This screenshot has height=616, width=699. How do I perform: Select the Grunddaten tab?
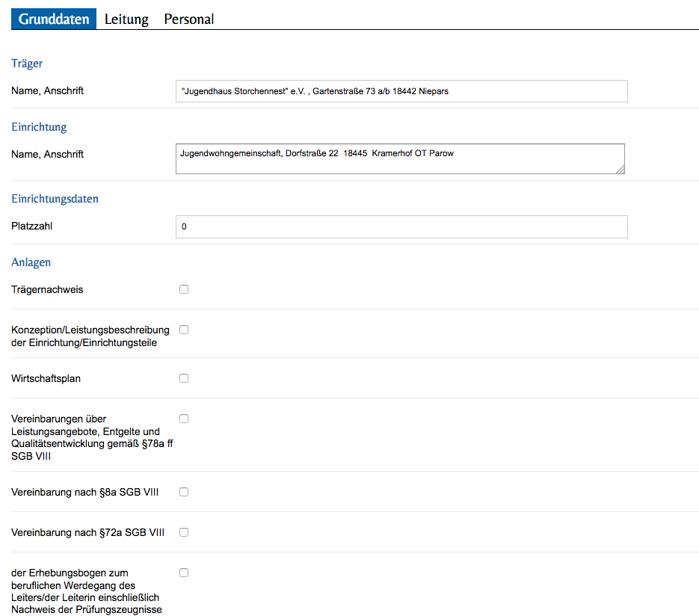click(x=54, y=19)
